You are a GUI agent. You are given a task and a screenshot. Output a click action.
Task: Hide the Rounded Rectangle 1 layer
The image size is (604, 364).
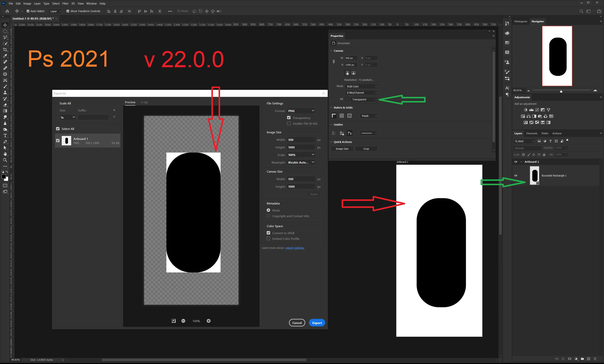(516, 176)
